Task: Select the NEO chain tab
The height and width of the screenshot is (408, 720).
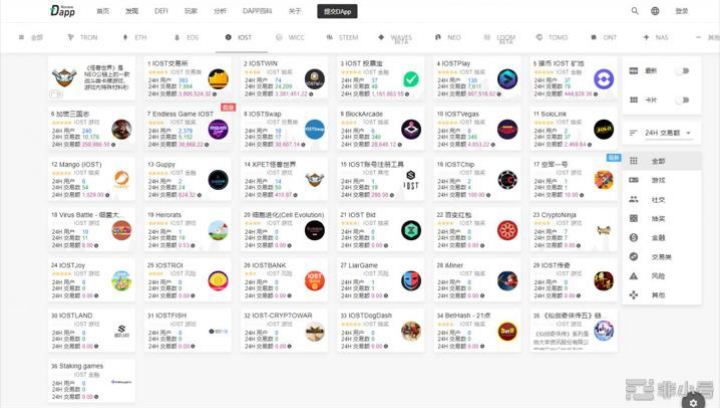Action: [x=448, y=37]
